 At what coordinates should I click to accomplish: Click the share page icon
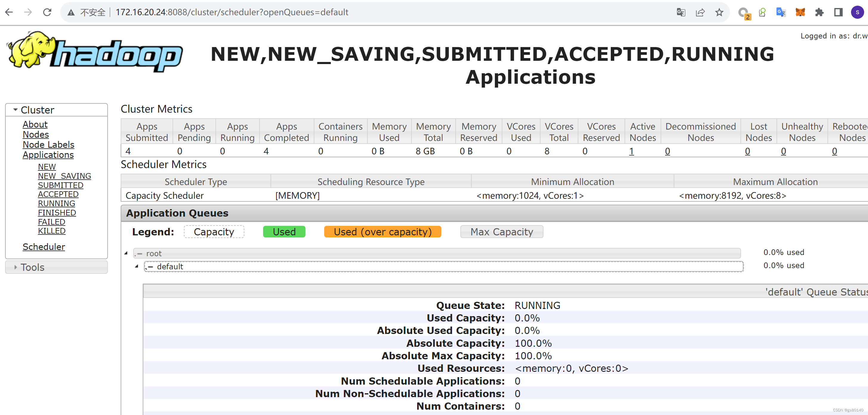point(700,13)
